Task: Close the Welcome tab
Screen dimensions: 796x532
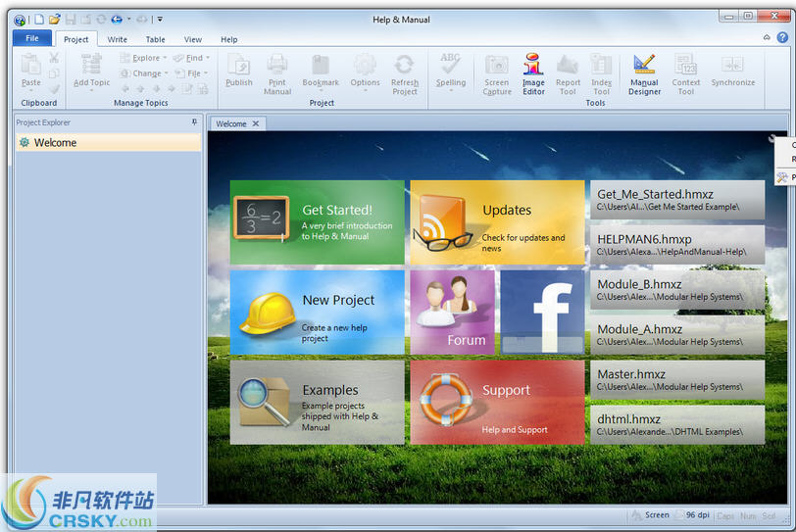Action: [x=256, y=123]
